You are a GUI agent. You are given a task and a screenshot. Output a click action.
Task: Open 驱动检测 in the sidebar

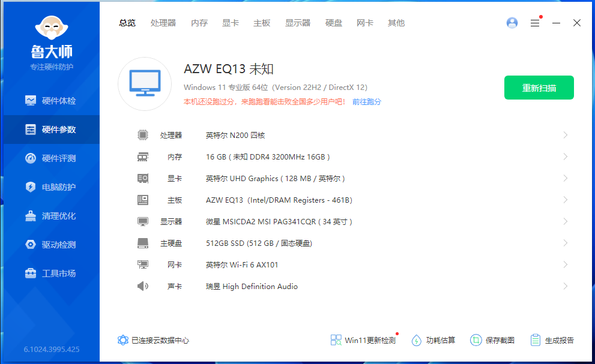tap(51, 245)
